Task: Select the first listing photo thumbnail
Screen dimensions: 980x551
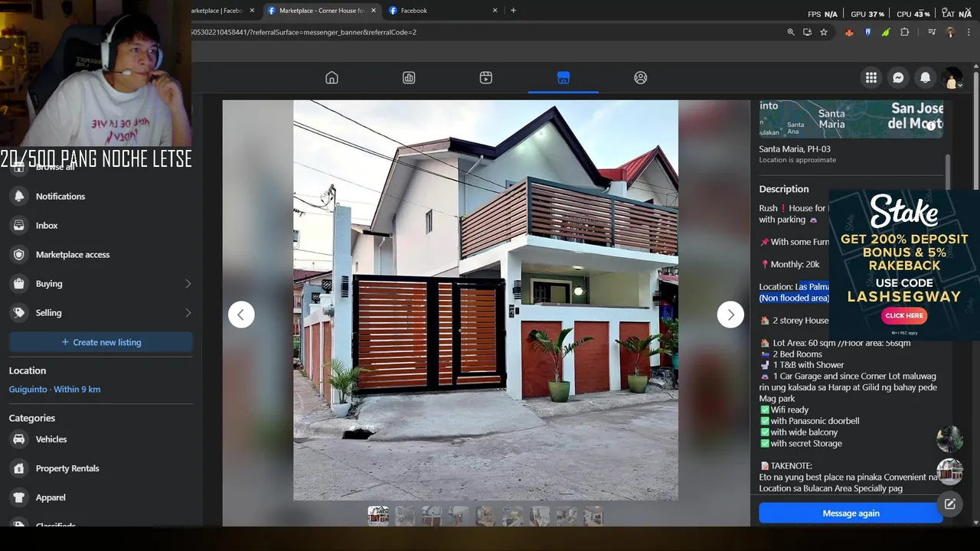Action: [x=377, y=516]
